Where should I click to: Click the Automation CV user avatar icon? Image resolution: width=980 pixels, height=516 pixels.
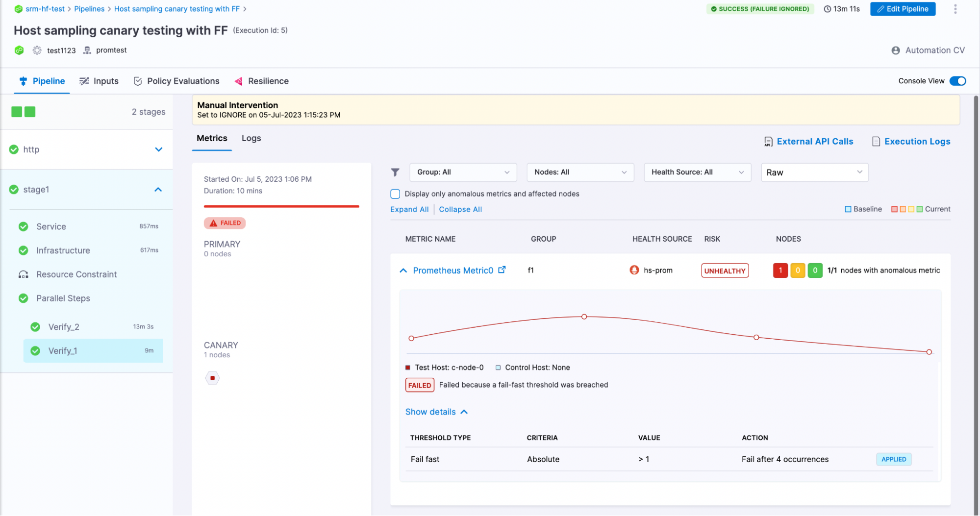[895, 50]
